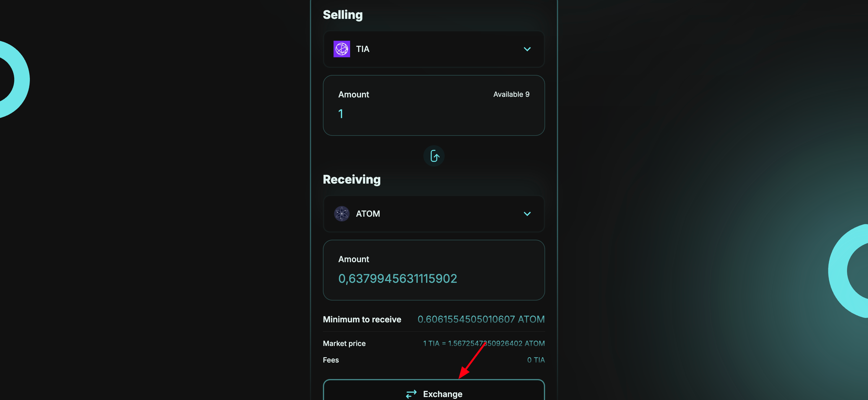The image size is (868, 400).
Task: Click the receiving amount 0,6379945631115902
Action: (398, 278)
